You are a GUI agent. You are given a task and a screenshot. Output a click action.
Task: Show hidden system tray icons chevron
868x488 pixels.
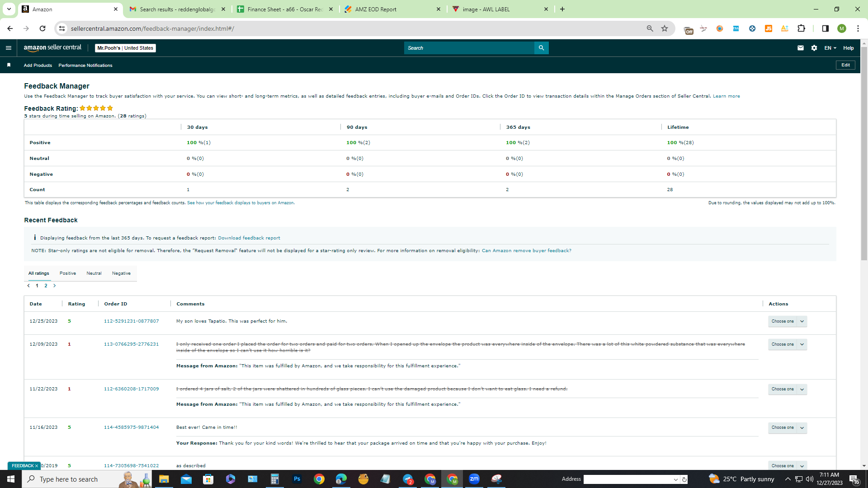coord(788,479)
